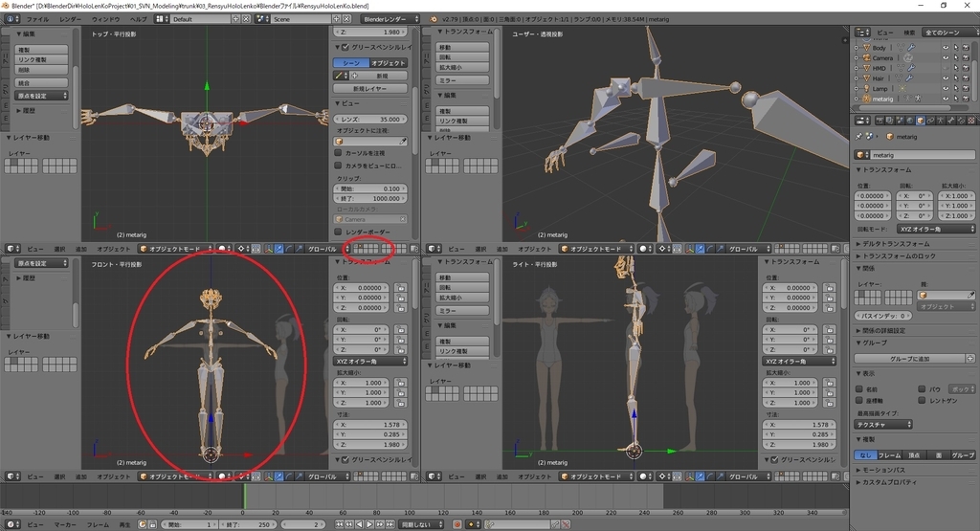Toggle selectability arrow for Hair

point(956,78)
